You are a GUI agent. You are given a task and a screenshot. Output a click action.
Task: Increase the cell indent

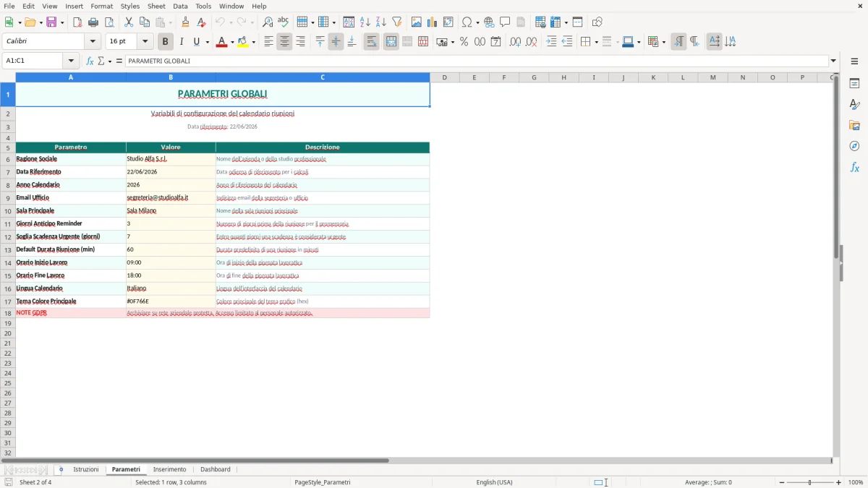[551, 42]
